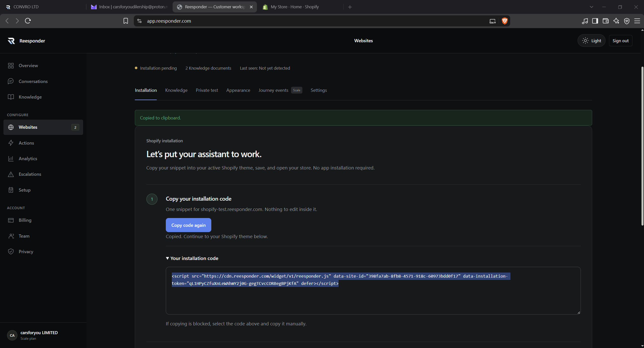The width and height of the screenshot is (644, 348).
Task: Open the Brave music playlist icon
Action: point(585,21)
